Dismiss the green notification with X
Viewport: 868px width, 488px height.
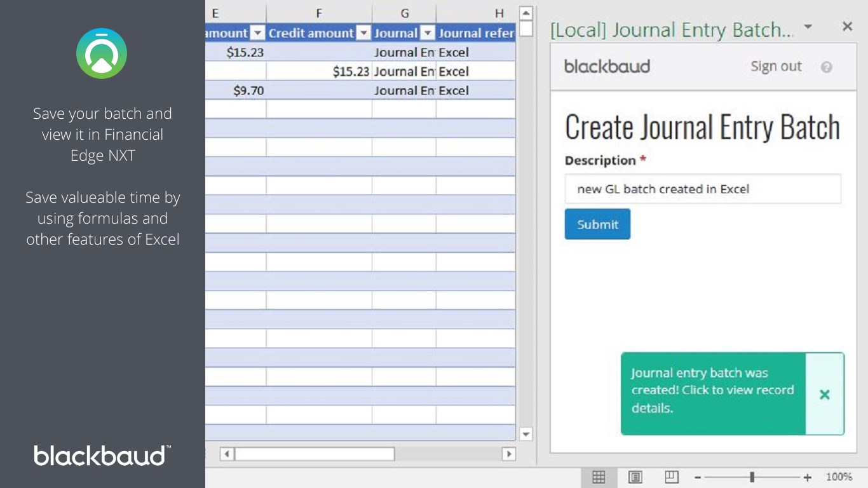tap(825, 395)
